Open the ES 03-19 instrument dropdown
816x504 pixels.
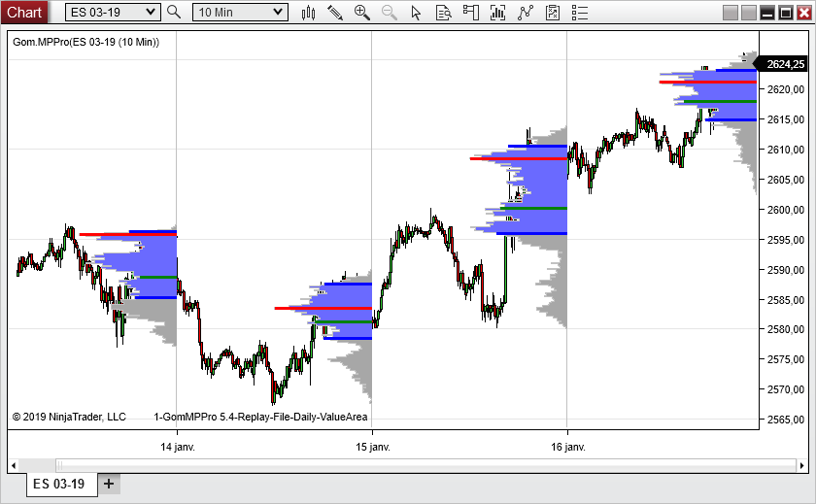(x=113, y=12)
